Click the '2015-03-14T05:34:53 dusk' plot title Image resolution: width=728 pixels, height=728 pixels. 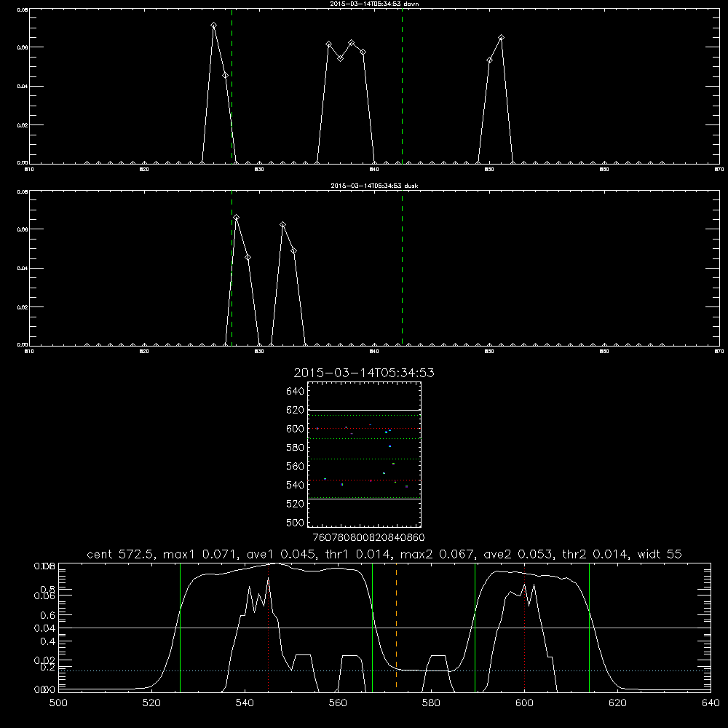point(374,186)
